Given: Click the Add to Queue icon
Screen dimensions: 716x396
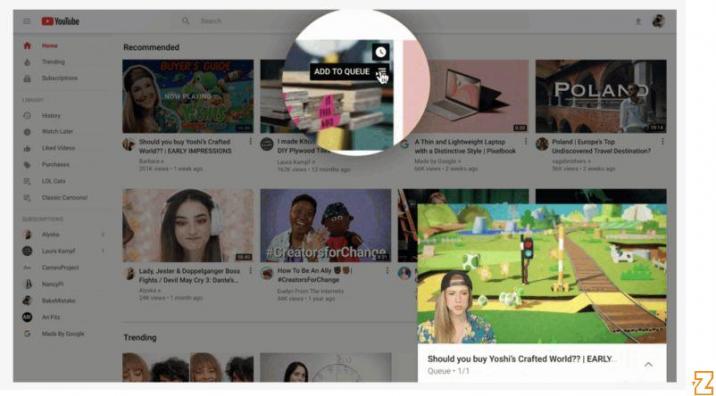Looking at the screenshot, I should [381, 72].
